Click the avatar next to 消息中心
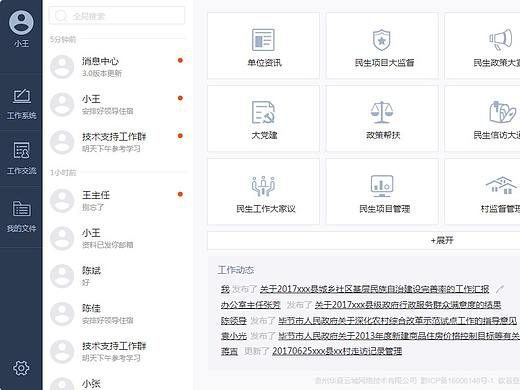The width and height of the screenshot is (520, 390). [62, 67]
